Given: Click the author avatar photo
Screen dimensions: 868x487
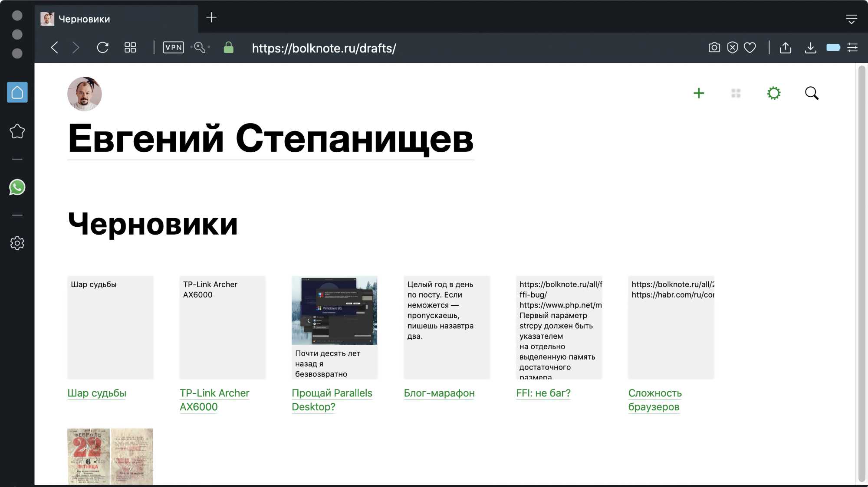Looking at the screenshot, I should click(85, 94).
